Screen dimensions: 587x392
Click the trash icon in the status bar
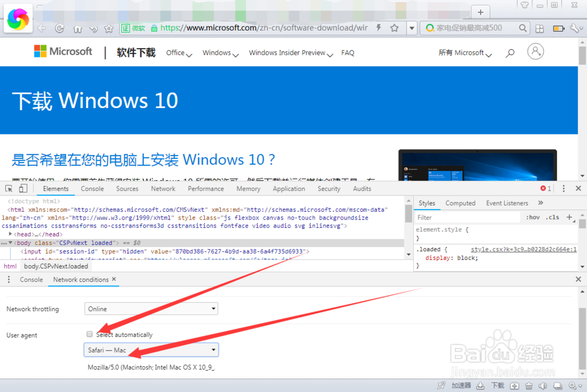pos(529,385)
